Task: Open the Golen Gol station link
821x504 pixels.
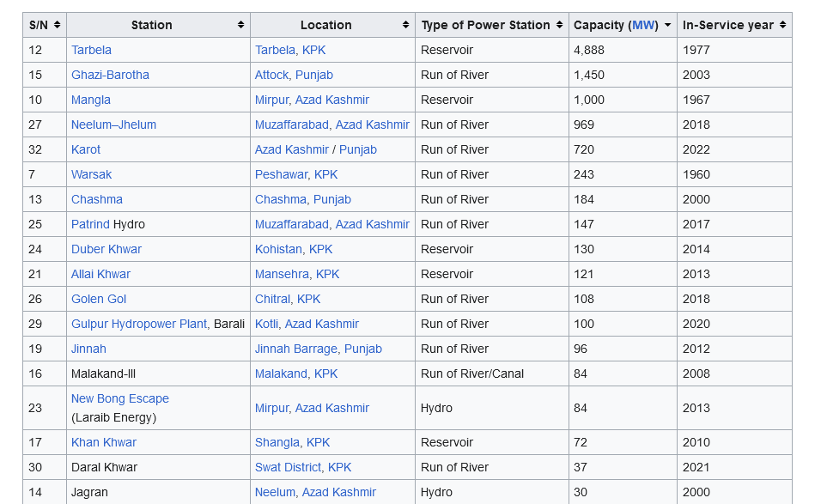Action: point(99,299)
